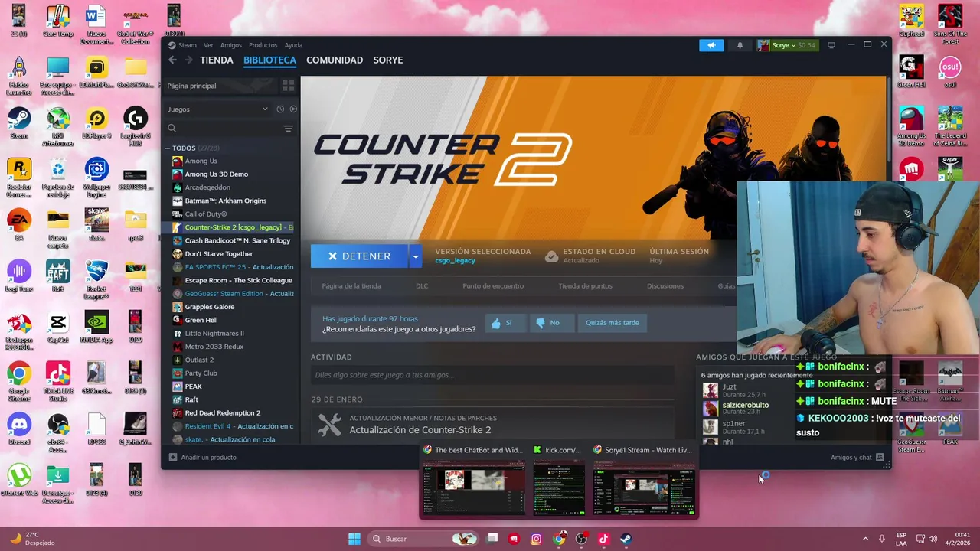Open the Amigos menu
This screenshot has height=551, width=980.
pos(230,45)
